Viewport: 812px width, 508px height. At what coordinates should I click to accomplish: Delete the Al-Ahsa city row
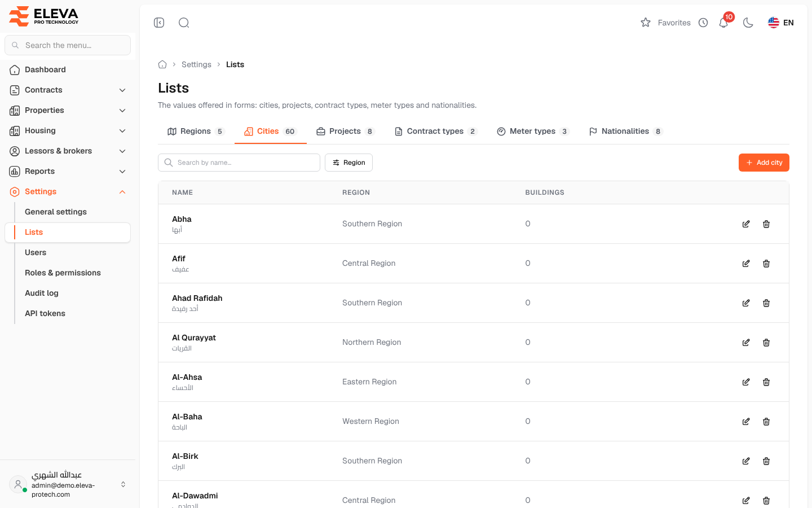(x=766, y=382)
